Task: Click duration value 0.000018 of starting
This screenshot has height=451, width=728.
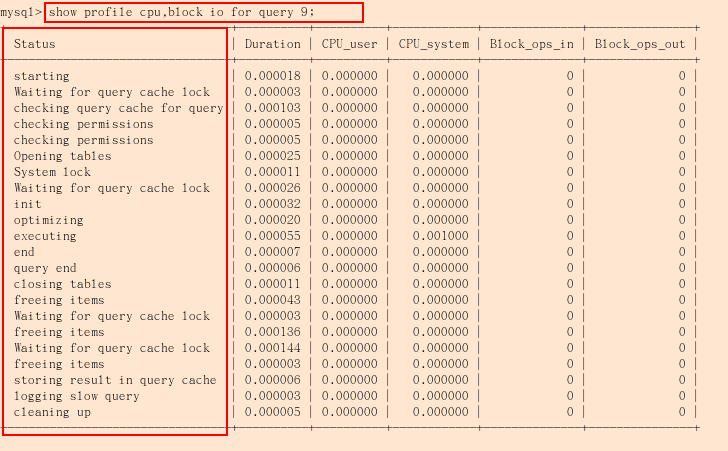Action: [273, 76]
